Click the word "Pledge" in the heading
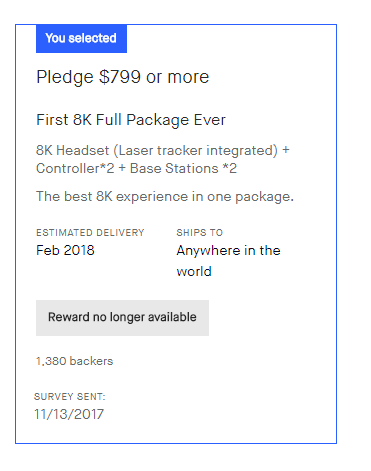The width and height of the screenshot is (371, 471). (65, 78)
